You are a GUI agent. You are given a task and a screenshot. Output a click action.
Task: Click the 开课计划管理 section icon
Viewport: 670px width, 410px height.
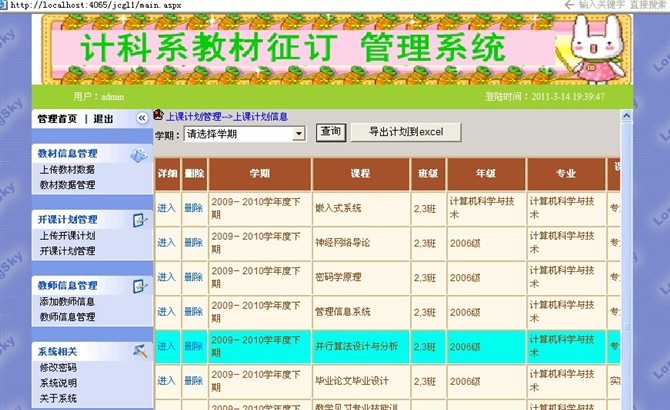(x=138, y=220)
